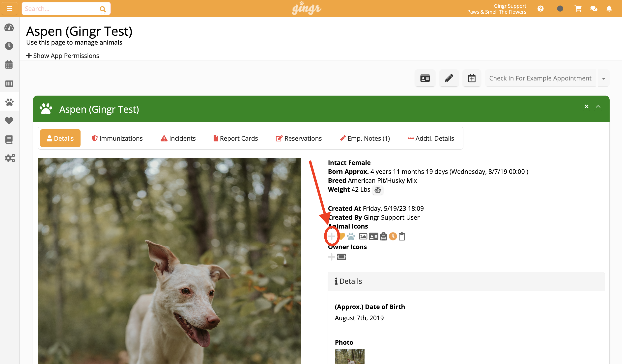Click the 'August 7th, 2019' date text
The height and width of the screenshot is (364, 622).
click(359, 318)
